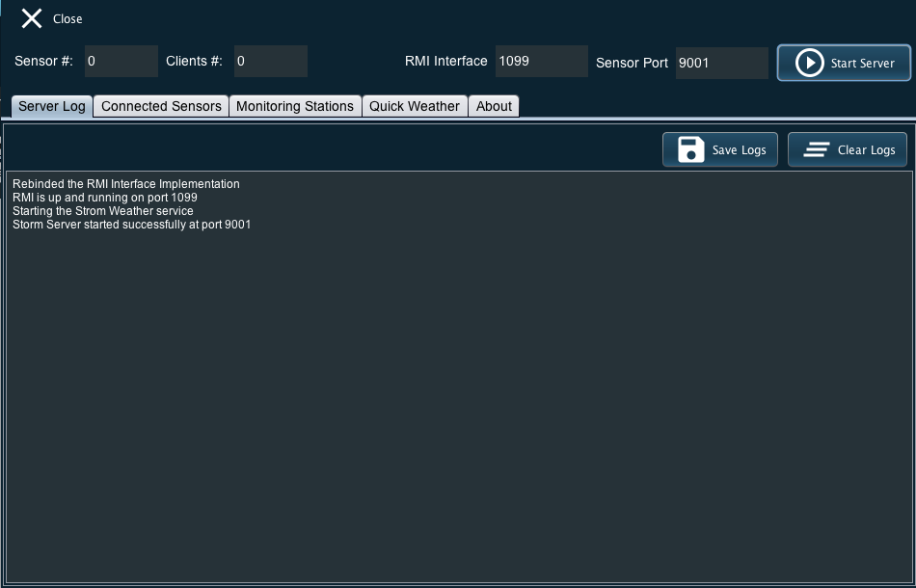Click the Save Logs button
The image size is (916, 588).
click(x=719, y=149)
